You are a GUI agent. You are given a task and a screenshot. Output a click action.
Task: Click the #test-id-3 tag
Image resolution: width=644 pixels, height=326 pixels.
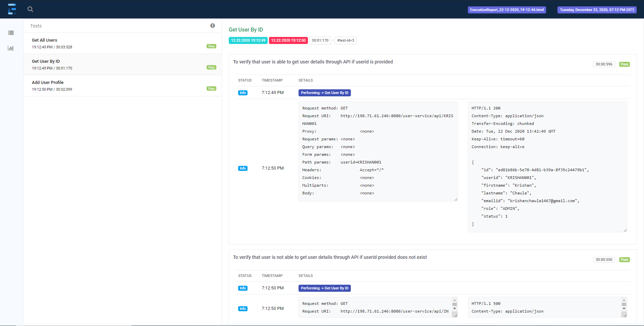pyautogui.click(x=345, y=40)
